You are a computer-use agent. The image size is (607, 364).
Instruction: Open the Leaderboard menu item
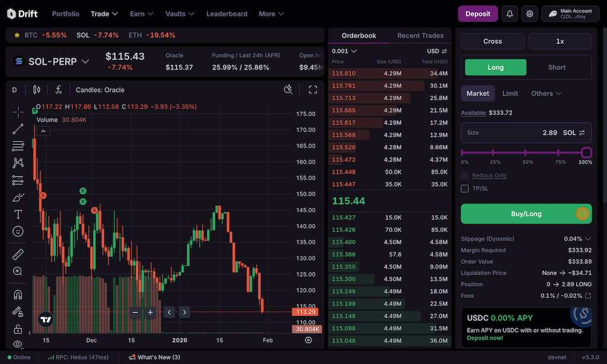pos(227,14)
